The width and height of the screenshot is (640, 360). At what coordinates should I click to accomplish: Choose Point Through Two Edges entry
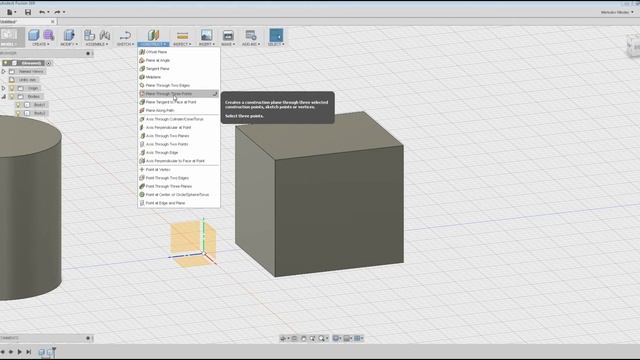(179, 178)
